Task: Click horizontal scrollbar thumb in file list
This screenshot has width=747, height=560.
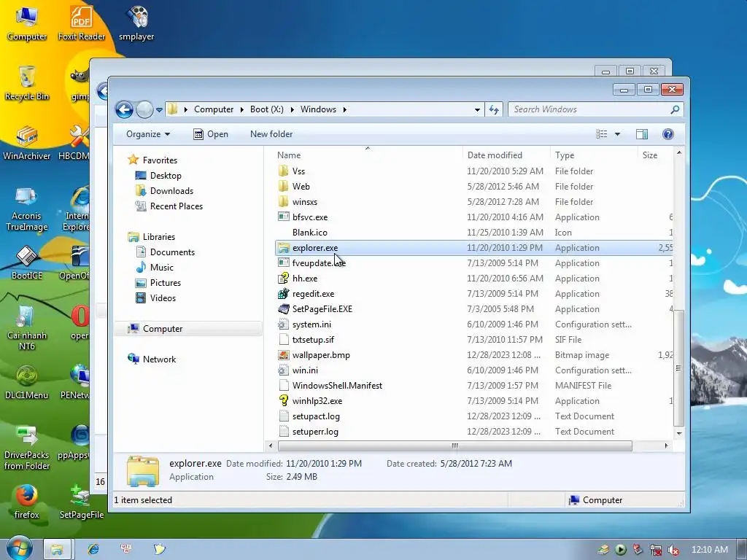Action: tap(455, 446)
